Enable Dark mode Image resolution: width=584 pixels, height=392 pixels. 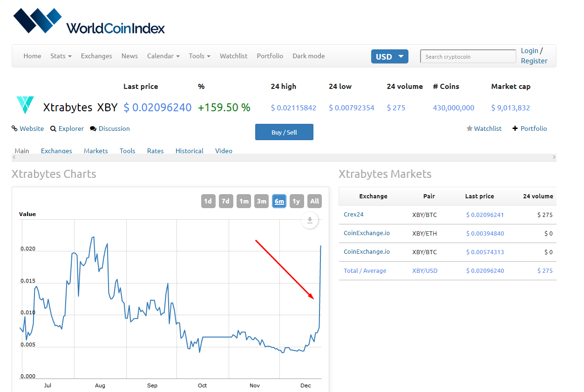pyautogui.click(x=309, y=56)
